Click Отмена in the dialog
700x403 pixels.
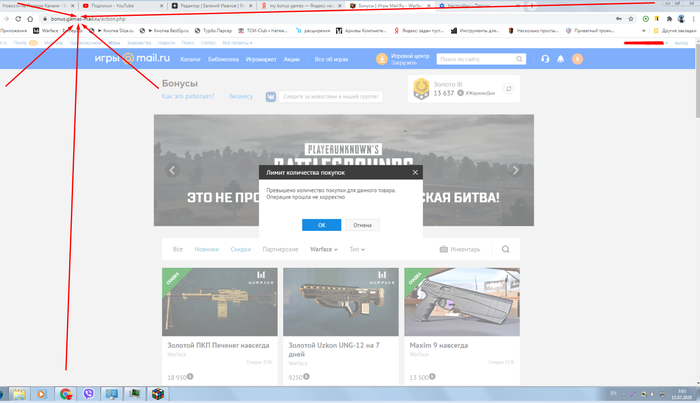[362, 225]
